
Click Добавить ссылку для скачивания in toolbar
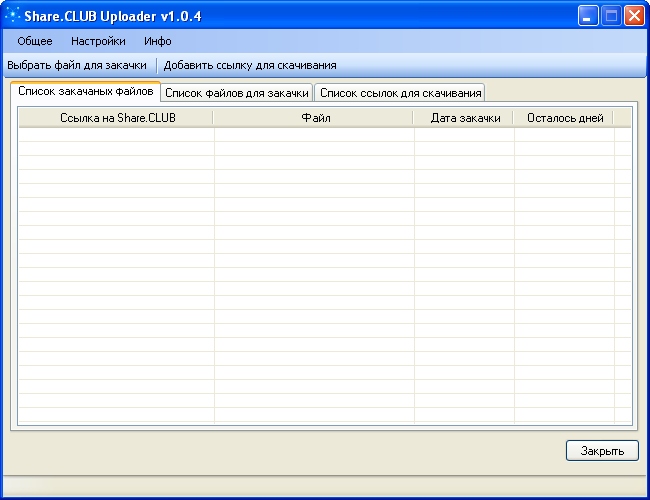[250, 65]
